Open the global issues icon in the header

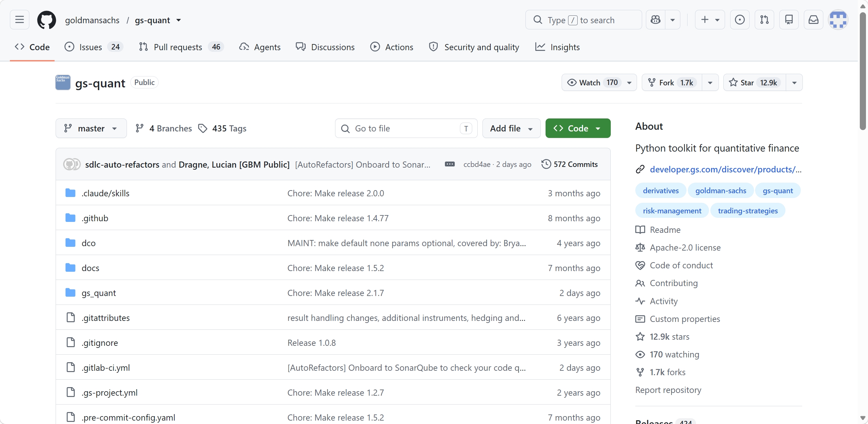[740, 20]
